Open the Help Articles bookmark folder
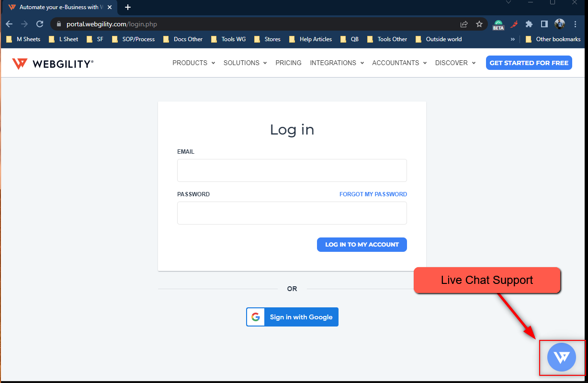588x383 pixels. 311,39
